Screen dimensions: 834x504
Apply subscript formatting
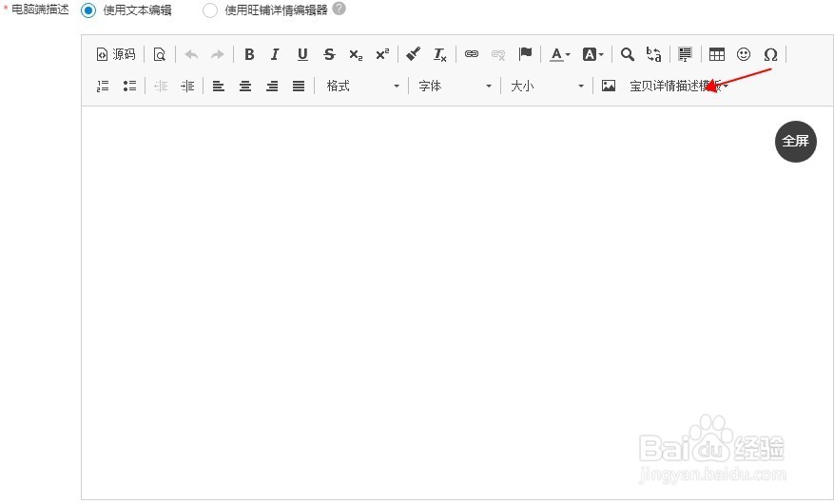pyautogui.click(x=356, y=54)
